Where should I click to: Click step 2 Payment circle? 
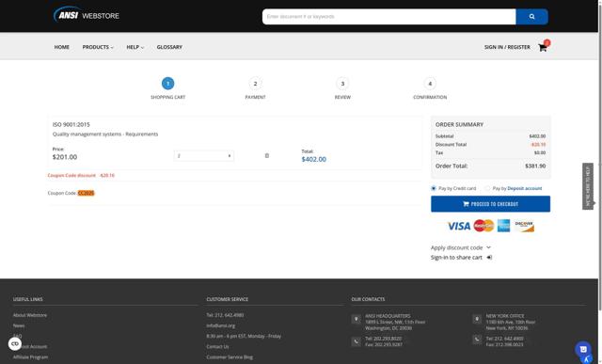click(255, 84)
